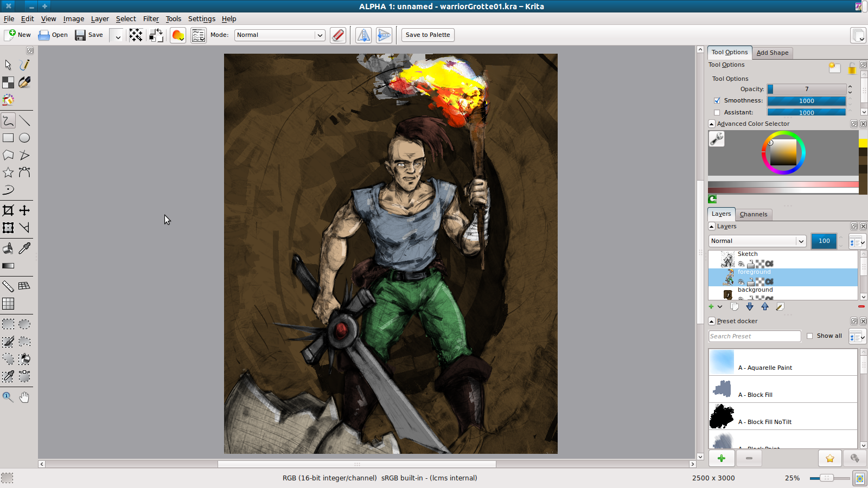
Task: Toggle the Smoothness checkbox
Action: click(x=717, y=101)
